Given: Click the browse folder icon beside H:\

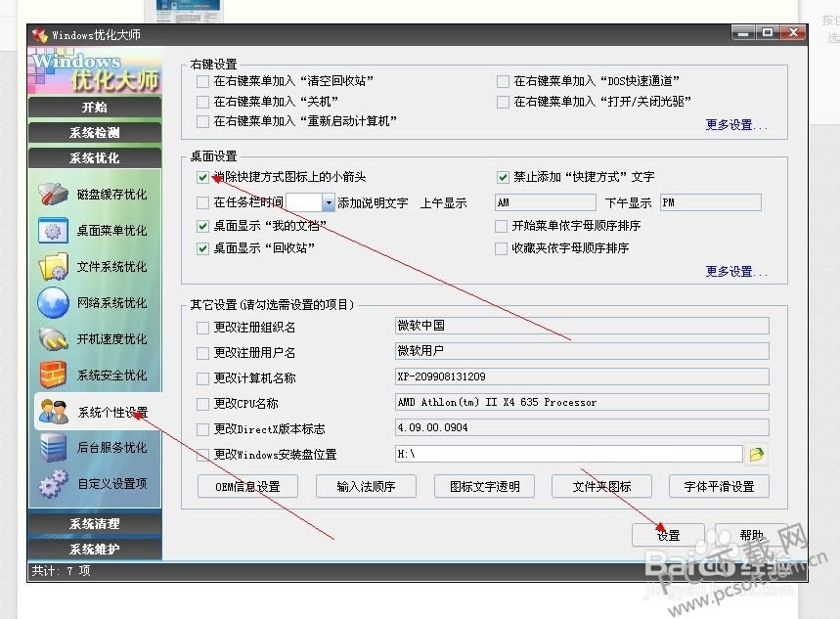Looking at the screenshot, I should (x=757, y=454).
